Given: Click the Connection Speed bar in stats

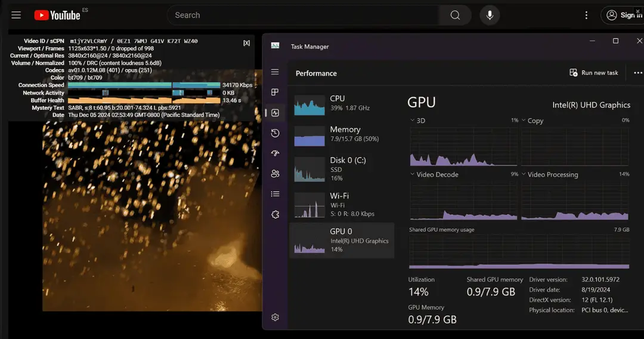Looking at the screenshot, I should [144, 85].
